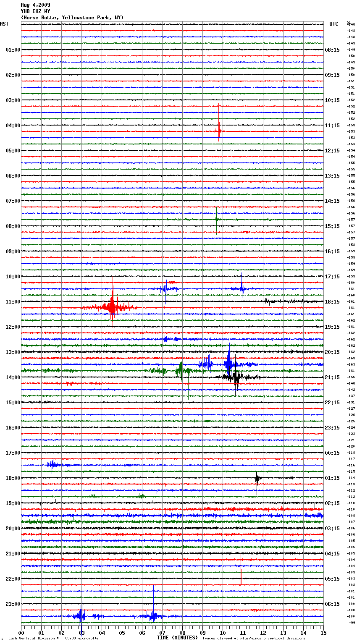Click the '13:00' MST hour label

point(13,352)
